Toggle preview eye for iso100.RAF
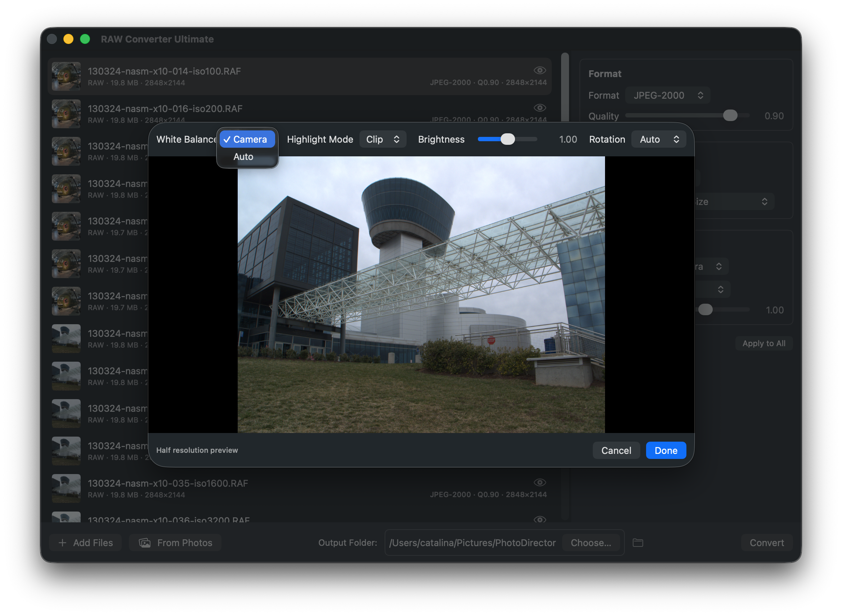Screen dimensions: 842x616 (x=540, y=70)
